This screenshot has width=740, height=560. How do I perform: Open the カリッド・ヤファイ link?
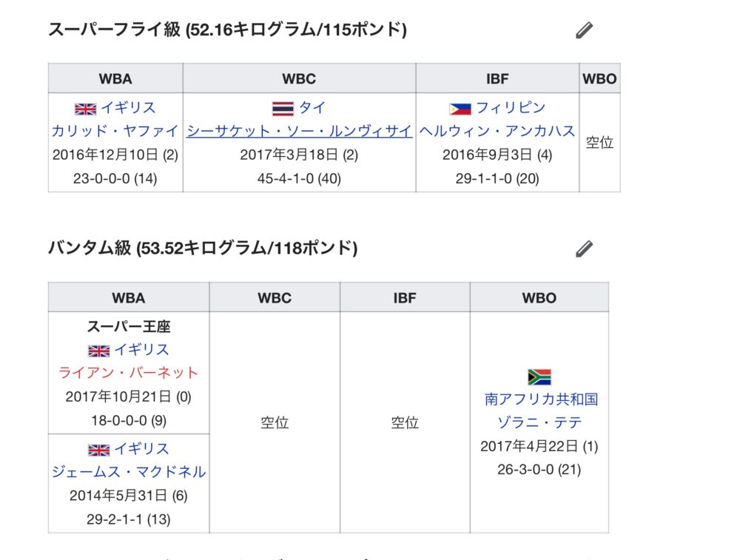[115, 131]
